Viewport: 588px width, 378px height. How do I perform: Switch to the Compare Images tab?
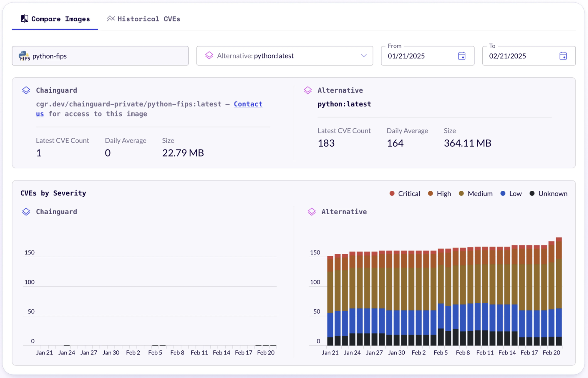55,19
